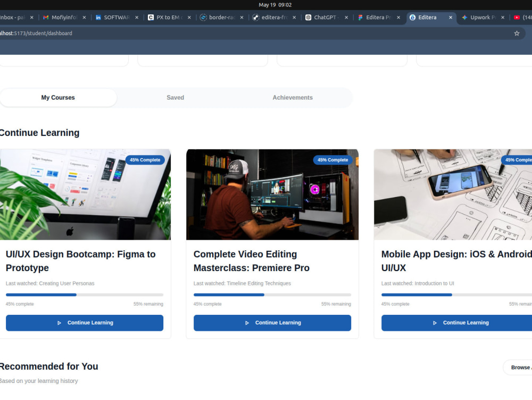Open the Gmail Mofiyinfol tab
Image resolution: width=532 pixels, height=400 pixels.
(x=64, y=18)
